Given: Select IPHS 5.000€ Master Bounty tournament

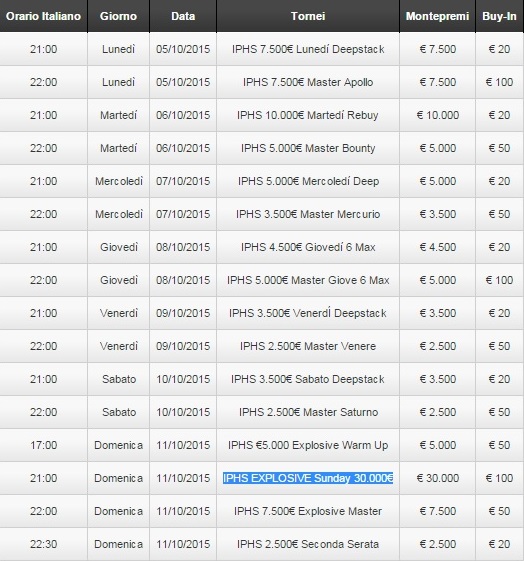Looking at the screenshot, I should point(308,148).
